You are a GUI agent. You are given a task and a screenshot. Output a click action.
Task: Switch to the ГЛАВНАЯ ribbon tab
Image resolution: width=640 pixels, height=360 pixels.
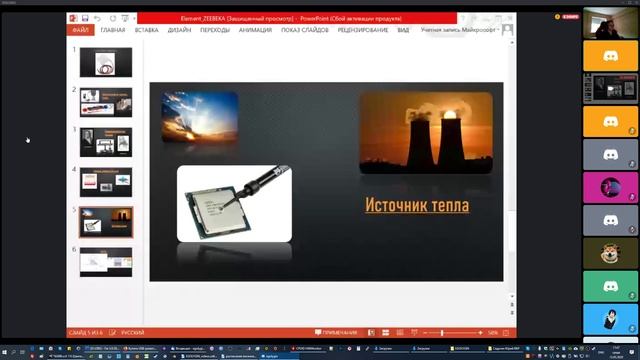[x=113, y=30]
